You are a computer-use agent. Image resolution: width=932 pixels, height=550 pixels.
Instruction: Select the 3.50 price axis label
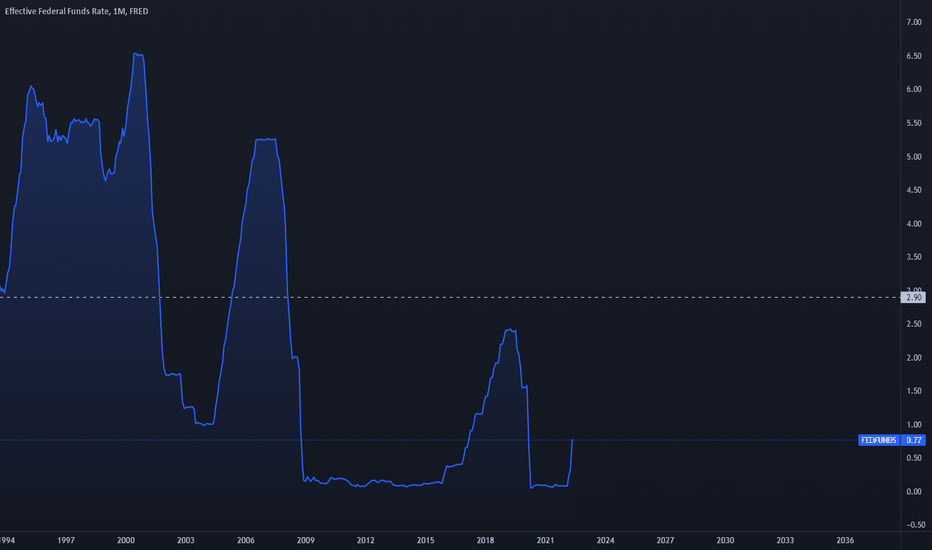pyautogui.click(x=914, y=257)
